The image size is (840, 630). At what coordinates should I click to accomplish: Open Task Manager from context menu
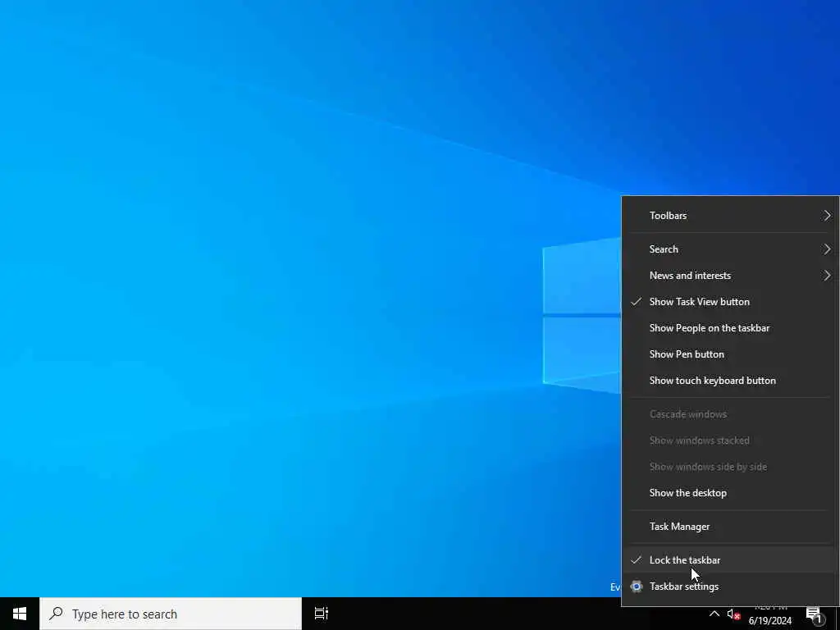click(730, 527)
